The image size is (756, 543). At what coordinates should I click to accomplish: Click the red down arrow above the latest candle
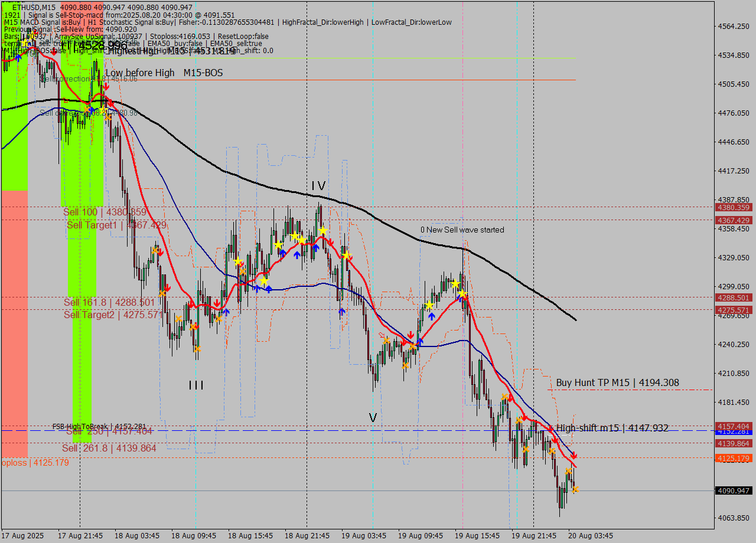[573, 456]
